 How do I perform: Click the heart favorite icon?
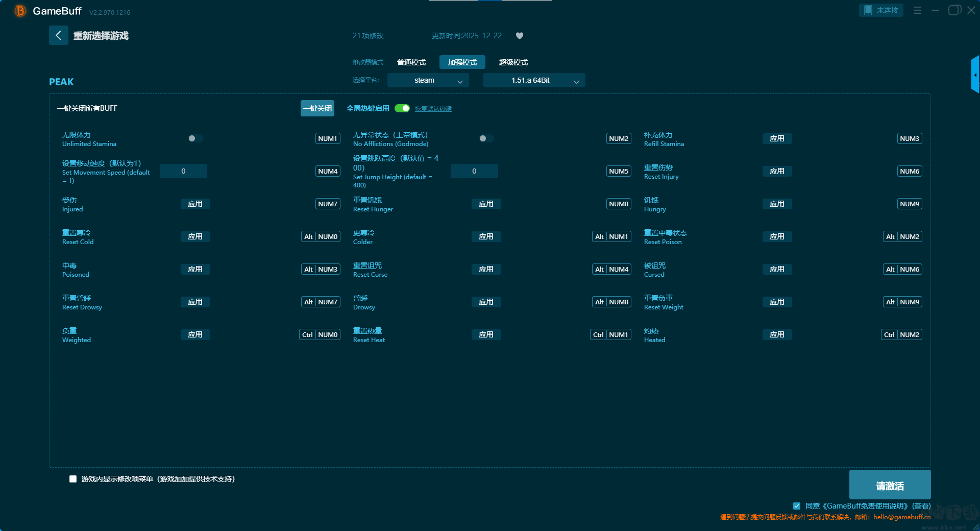tap(520, 36)
